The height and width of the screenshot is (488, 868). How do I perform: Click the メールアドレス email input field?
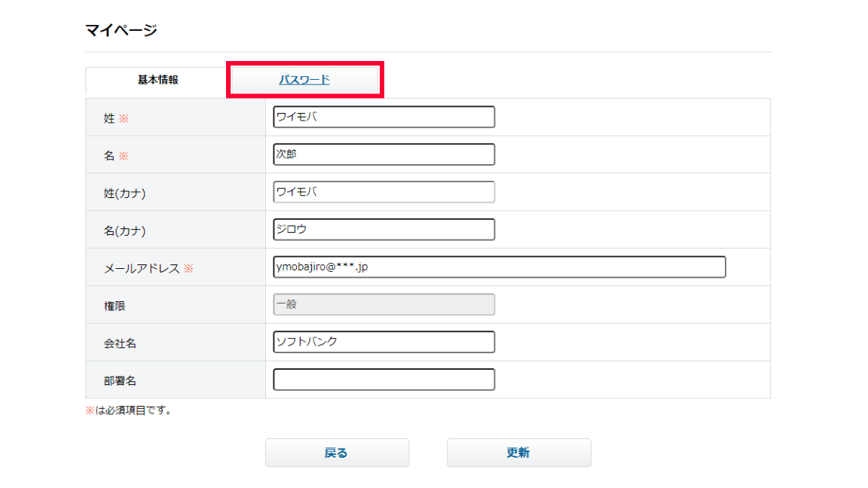pos(499,267)
